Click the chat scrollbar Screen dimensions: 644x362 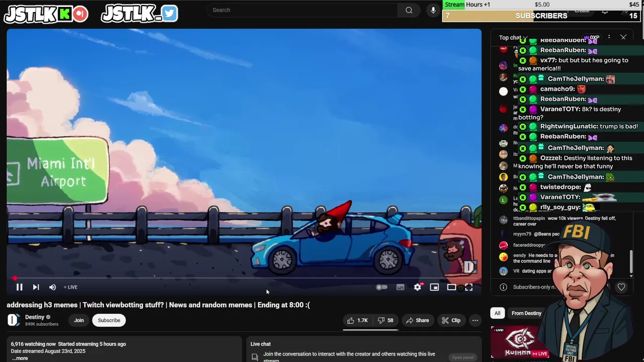[631, 261]
